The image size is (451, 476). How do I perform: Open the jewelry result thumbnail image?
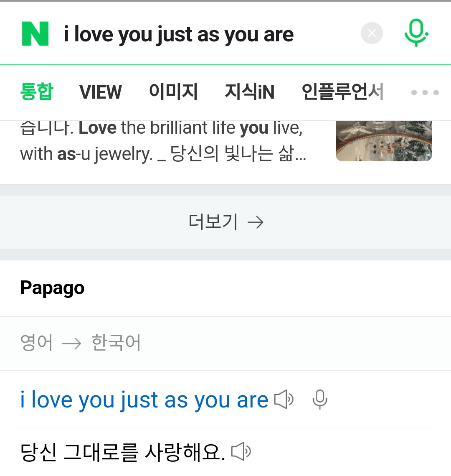(384, 141)
